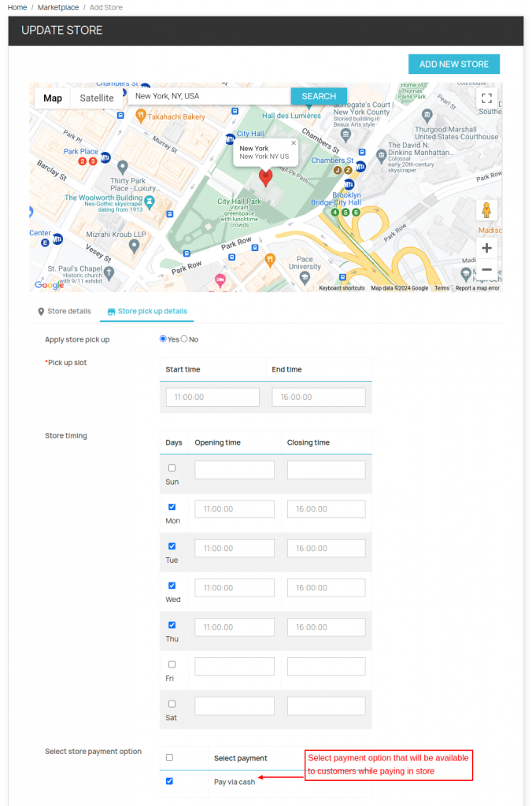Click the red location marker pin
Viewport: 532px width, 806px height.
[266, 177]
